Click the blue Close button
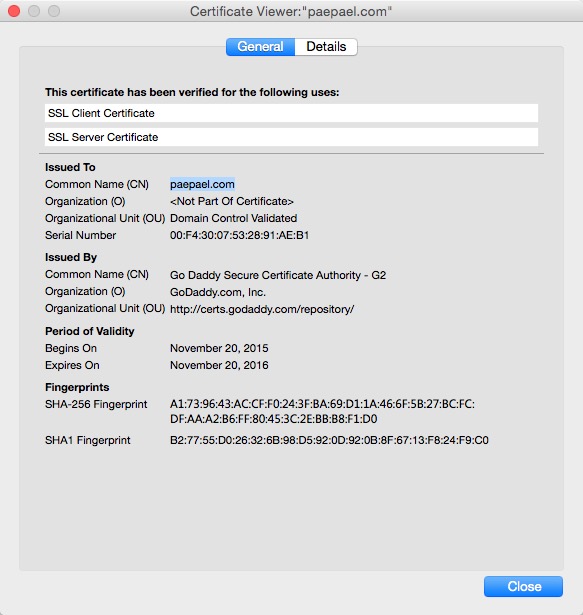The image size is (583, 615). tap(523, 586)
